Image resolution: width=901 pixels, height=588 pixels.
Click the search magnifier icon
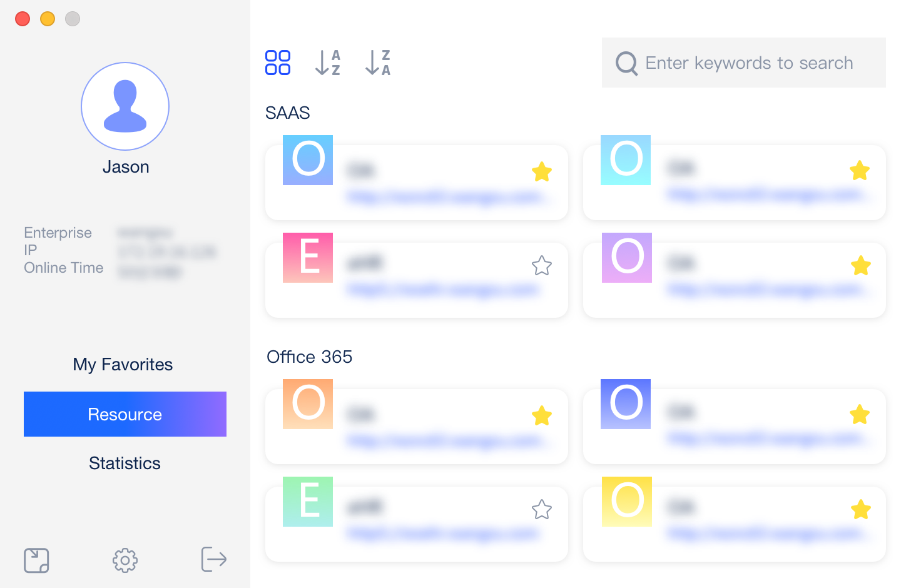coord(626,63)
